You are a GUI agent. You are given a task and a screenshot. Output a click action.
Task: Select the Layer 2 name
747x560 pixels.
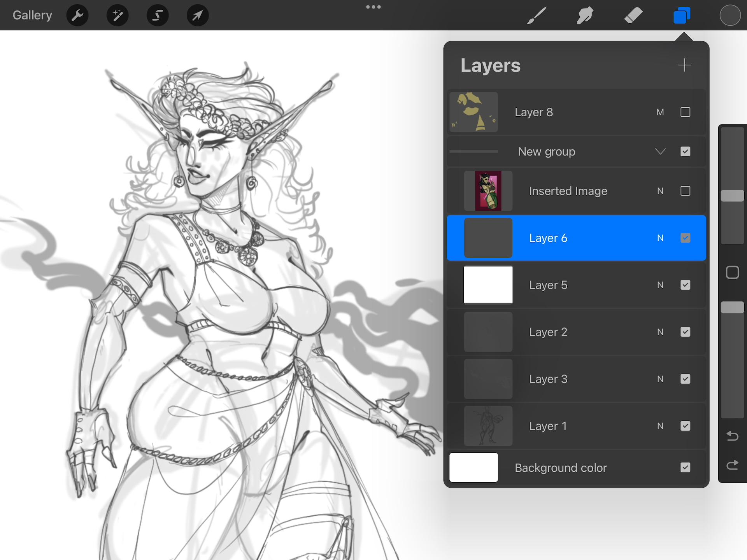click(x=548, y=332)
